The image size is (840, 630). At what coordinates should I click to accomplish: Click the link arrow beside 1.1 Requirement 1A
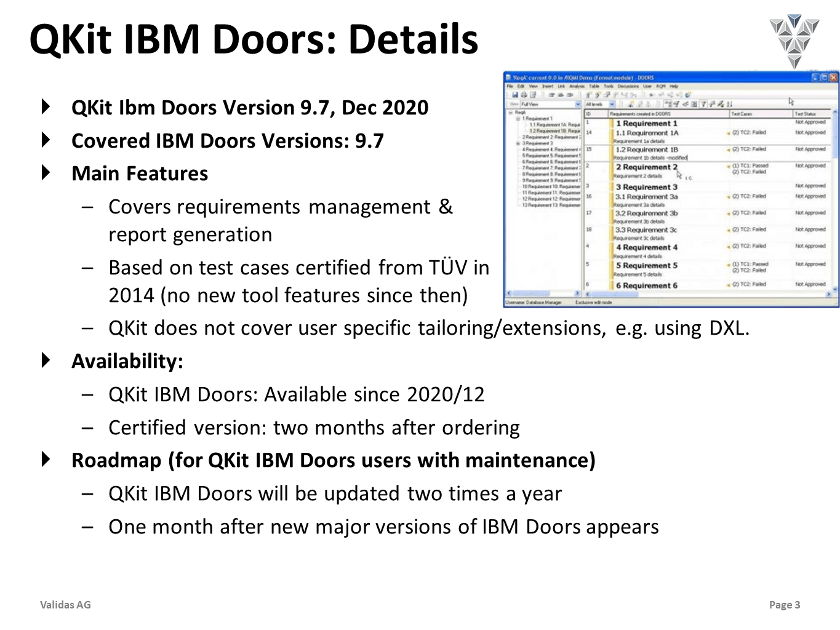(x=728, y=134)
